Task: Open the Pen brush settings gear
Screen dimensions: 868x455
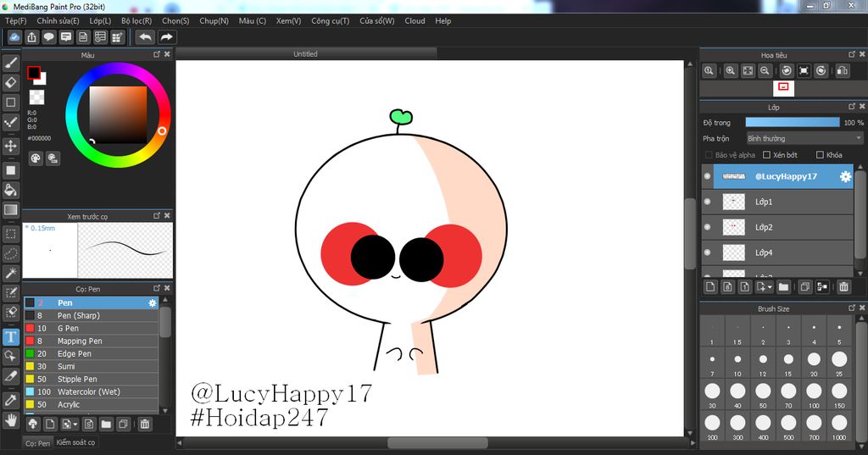Action: 153,302
